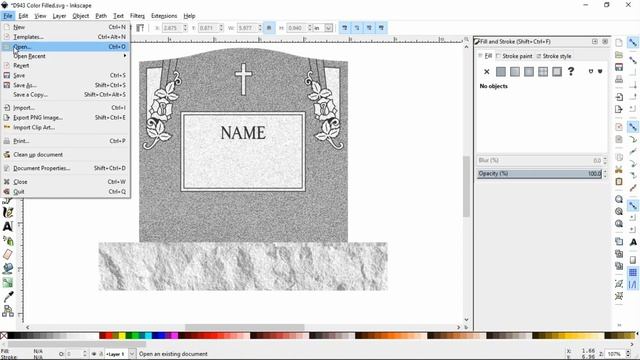Click the Import icon in the commands bar
640x360 pixels.
tap(619, 97)
